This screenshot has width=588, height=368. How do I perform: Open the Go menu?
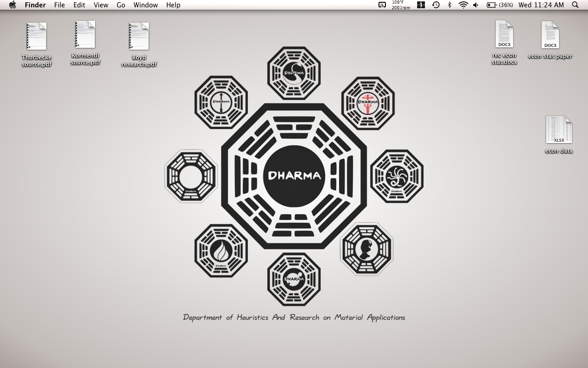[x=121, y=5]
